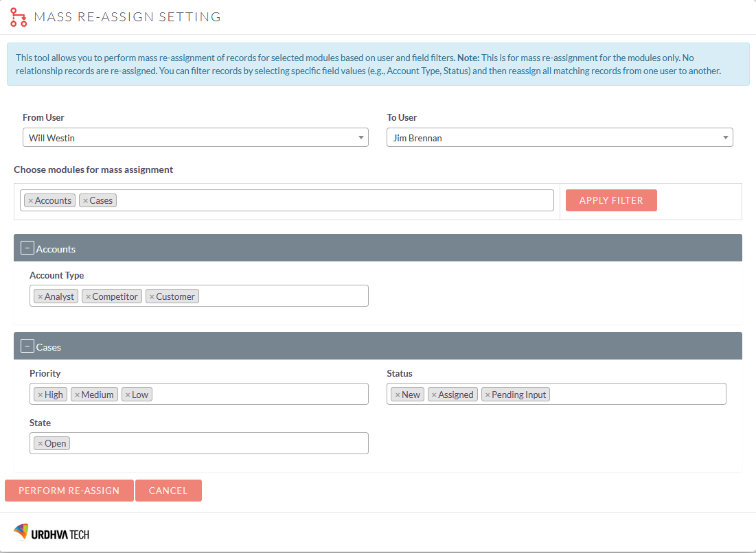This screenshot has height=553, width=756.
Task: Collapse the Accounts filter panel
Action: [27, 247]
